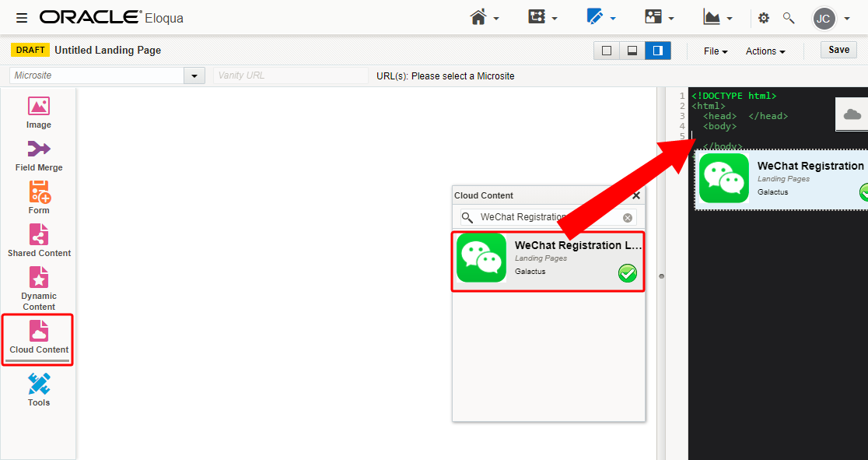Expand the Home menu dropdown arrow
Image resolution: width=868 pixels, height=460 pixels.
point(496,19)
